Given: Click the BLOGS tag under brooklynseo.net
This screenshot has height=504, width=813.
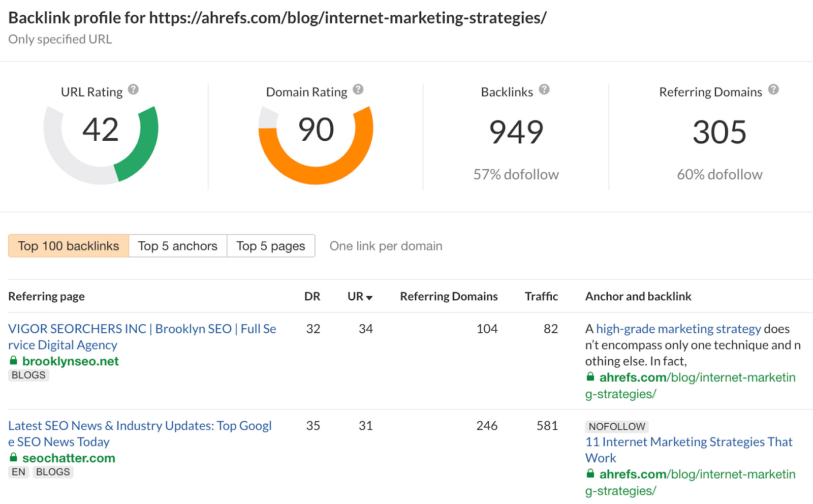Looking at the screenshot, I should (x=28, y=375).
